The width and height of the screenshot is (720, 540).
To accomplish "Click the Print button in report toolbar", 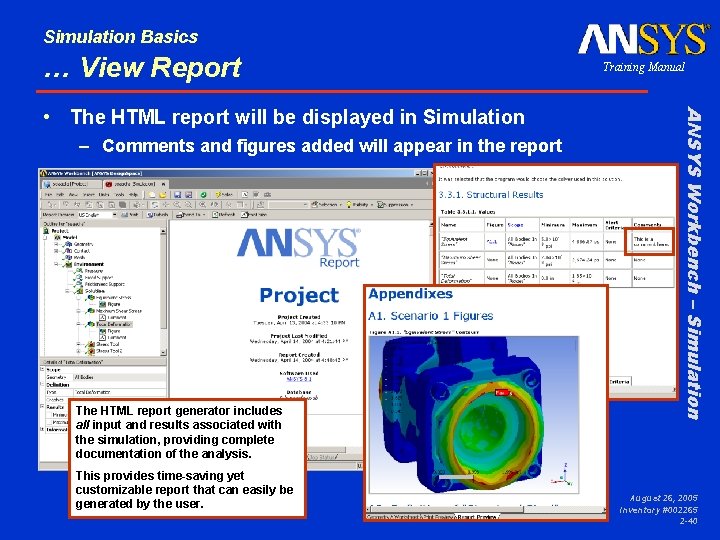I will coord(129,214).
